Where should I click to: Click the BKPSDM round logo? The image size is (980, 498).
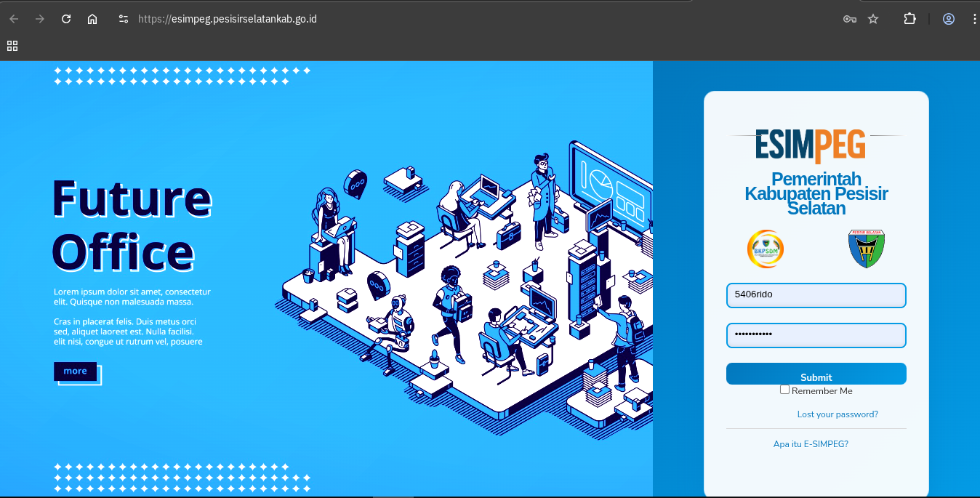[x=766, y=249]
